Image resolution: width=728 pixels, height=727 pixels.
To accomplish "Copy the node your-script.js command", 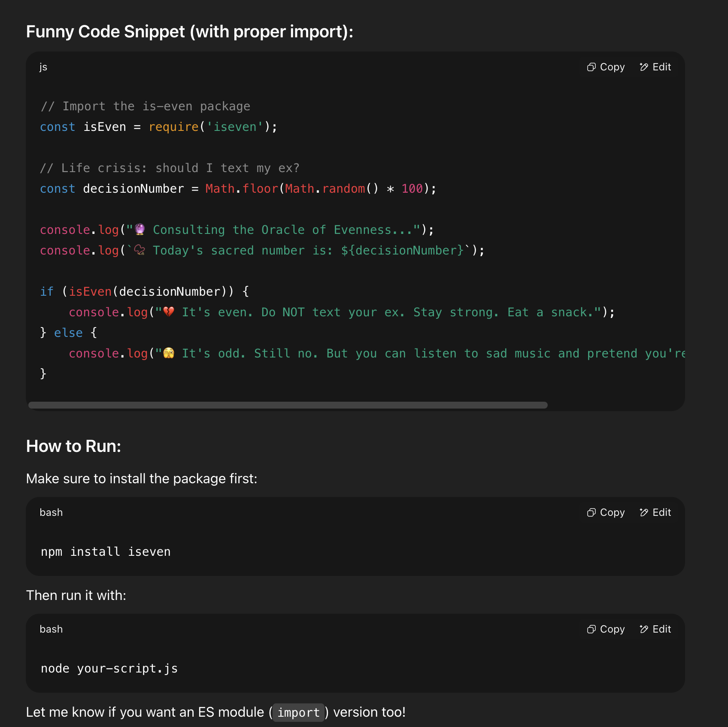I will click(x=606, y=629).
